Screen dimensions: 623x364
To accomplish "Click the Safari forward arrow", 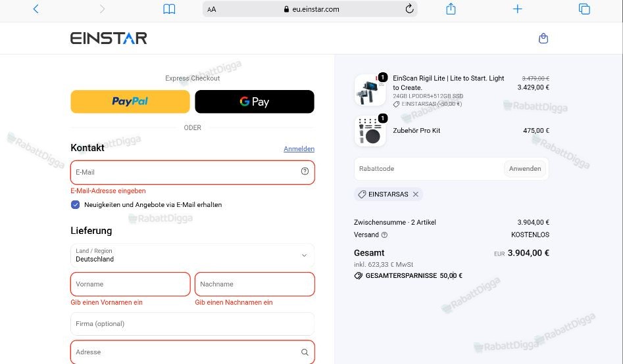I will pos(102,9).
